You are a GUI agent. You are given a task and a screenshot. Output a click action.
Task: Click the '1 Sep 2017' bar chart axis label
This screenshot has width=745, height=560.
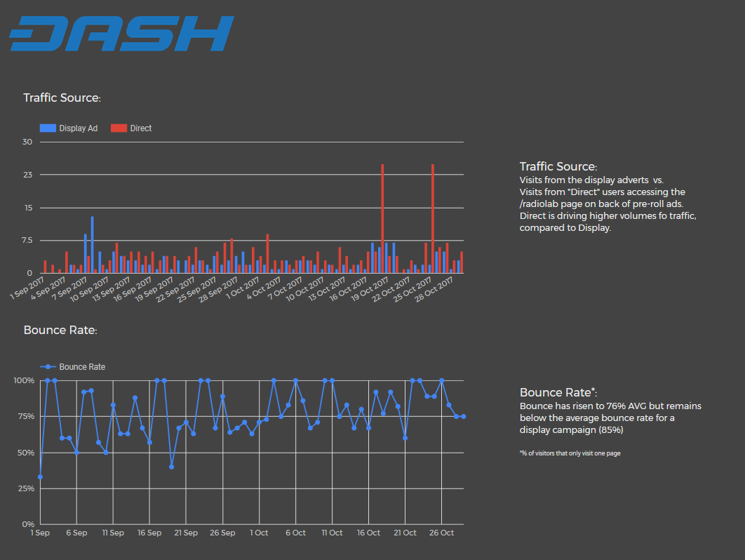[x=27, y=288]
